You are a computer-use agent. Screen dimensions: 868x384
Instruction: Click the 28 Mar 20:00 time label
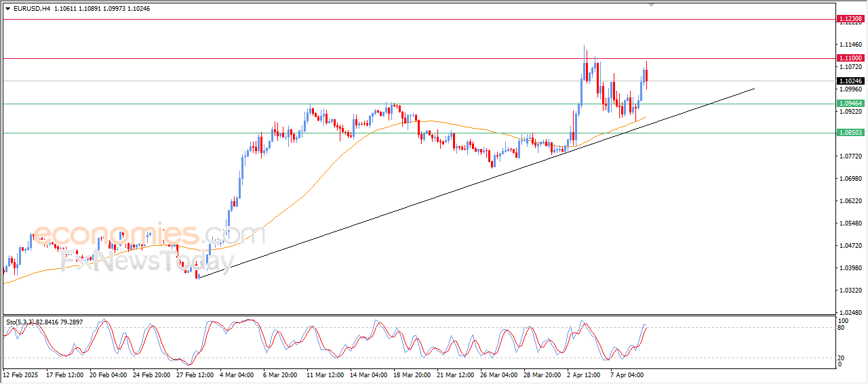(542, 375)
